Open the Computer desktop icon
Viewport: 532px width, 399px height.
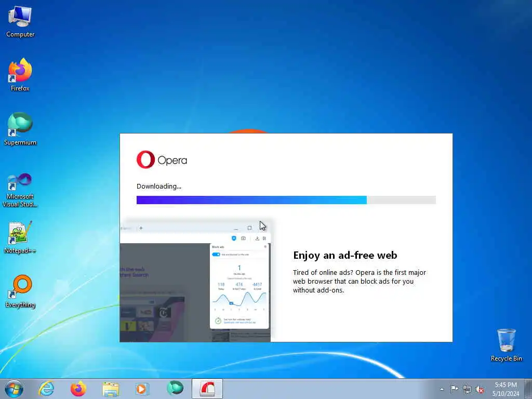point(20,22)
